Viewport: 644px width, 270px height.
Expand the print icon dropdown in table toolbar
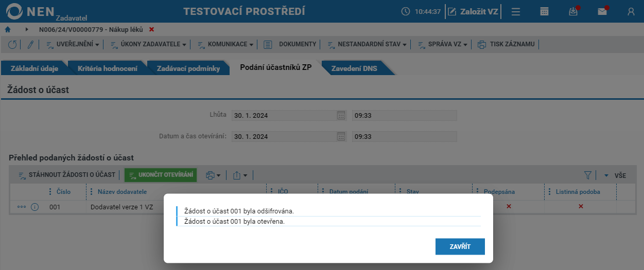213,175
